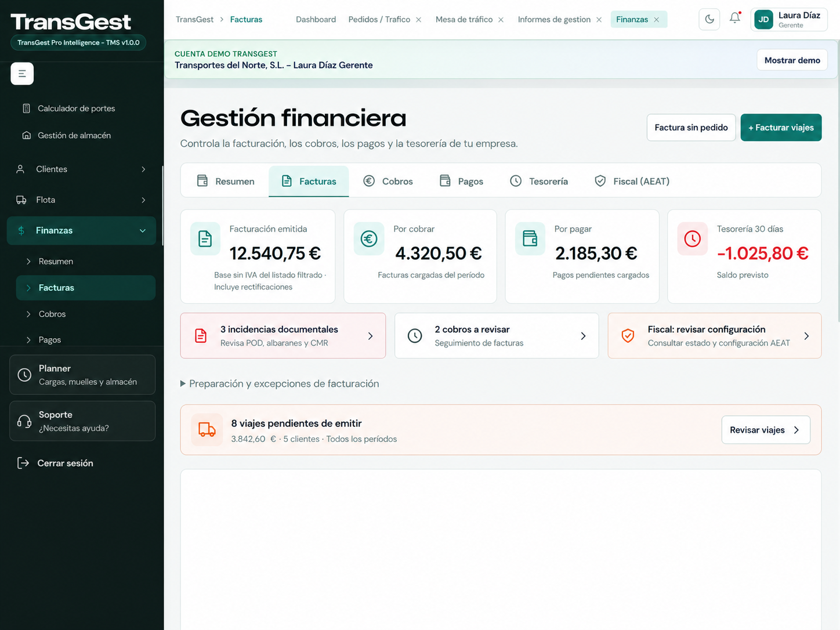This screenshot has width=840, height=630.
Task: Switch to the Cobros tab
Action: pos(388,181)
